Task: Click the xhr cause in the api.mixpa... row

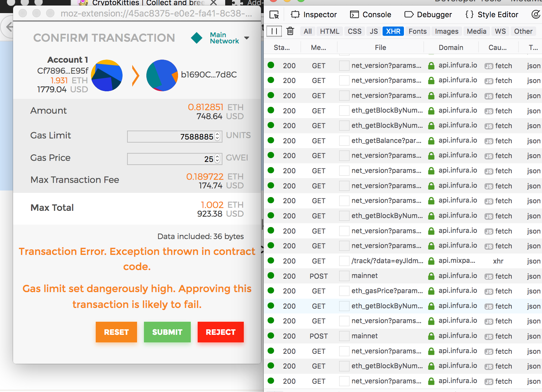Action: coord(498,261)
